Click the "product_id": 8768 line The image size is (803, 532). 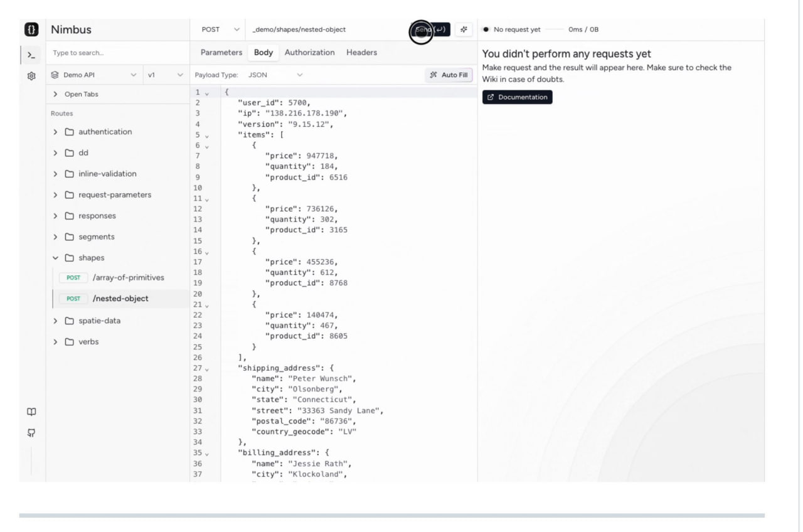coord(306,284)
